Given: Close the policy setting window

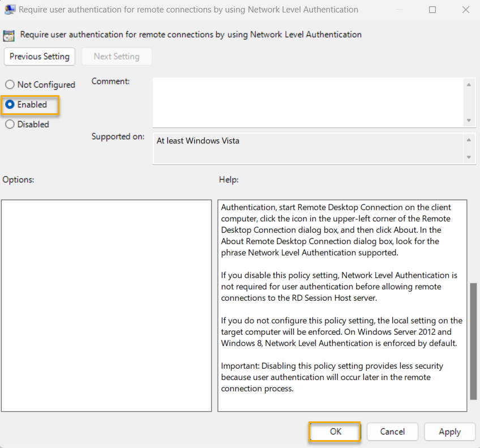Looking at the screenshot, I should pos(465,9).
